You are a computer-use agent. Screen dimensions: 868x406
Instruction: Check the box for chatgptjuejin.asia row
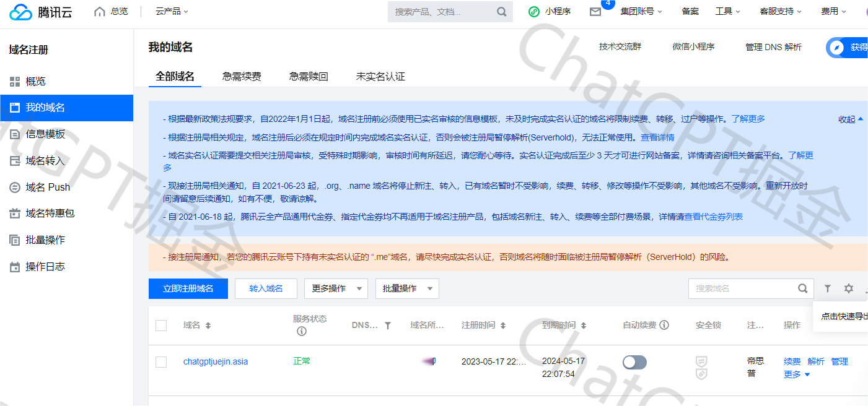(161, 362)
